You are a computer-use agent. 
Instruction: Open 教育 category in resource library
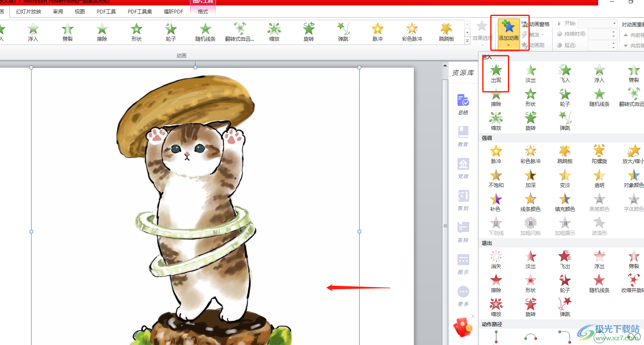(463, 137)
